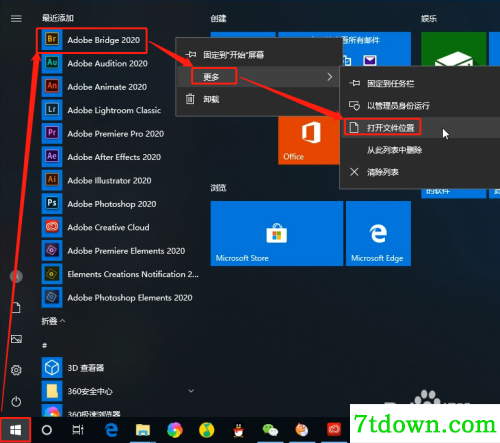The image size is (500, 443).
Task: Click the 娱乐 group heading
Action: click(429, 19)
